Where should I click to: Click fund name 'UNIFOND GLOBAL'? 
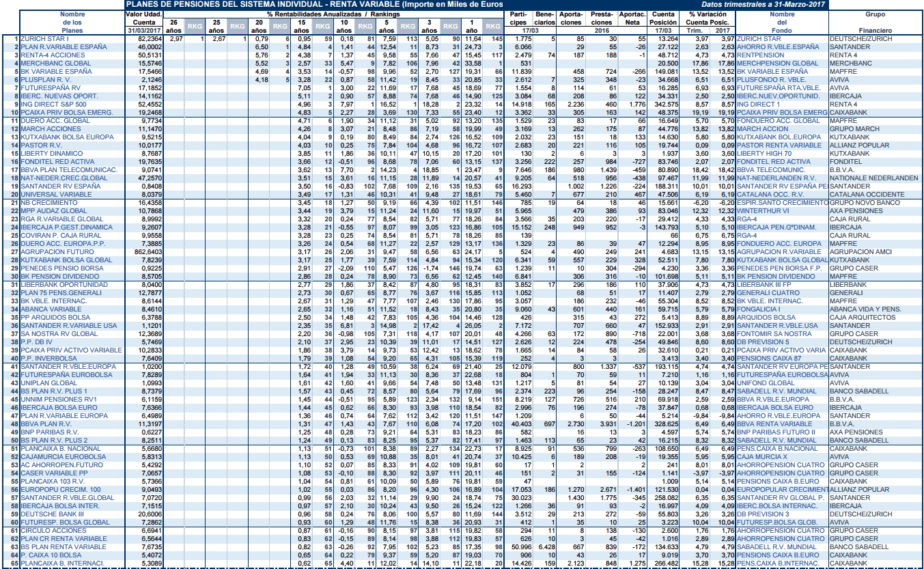point(766,383)
